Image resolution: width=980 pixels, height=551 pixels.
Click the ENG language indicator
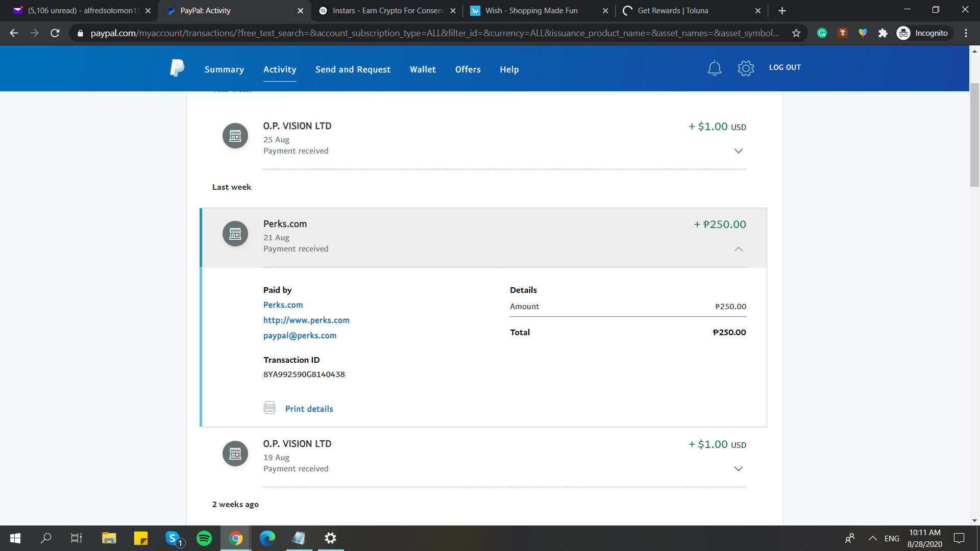point(892,538)
